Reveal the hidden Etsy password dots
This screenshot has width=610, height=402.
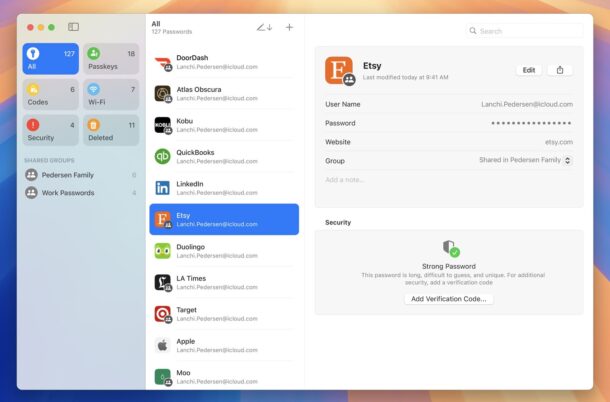click(x=531, y=123)
